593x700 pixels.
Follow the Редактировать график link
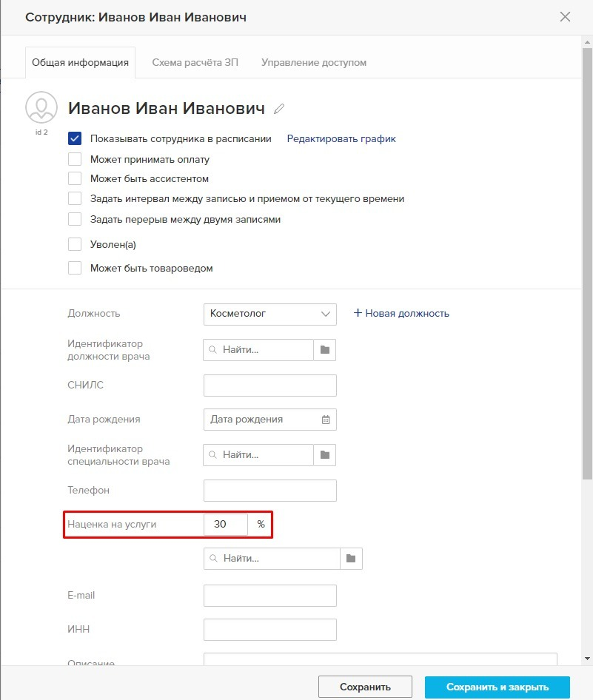[x=341, y=138]
